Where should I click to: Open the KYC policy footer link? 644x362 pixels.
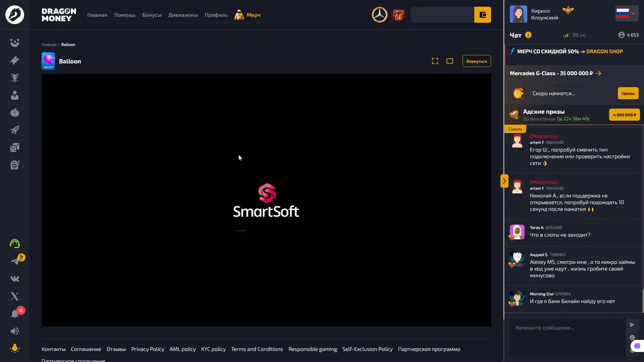pyautogui.click(x=213, y=349)
